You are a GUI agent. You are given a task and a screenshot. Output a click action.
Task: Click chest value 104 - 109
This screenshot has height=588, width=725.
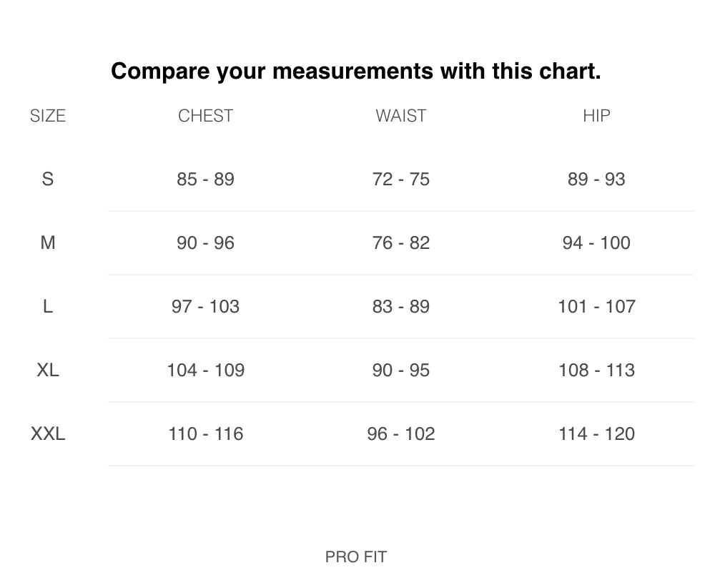[205, 370]
